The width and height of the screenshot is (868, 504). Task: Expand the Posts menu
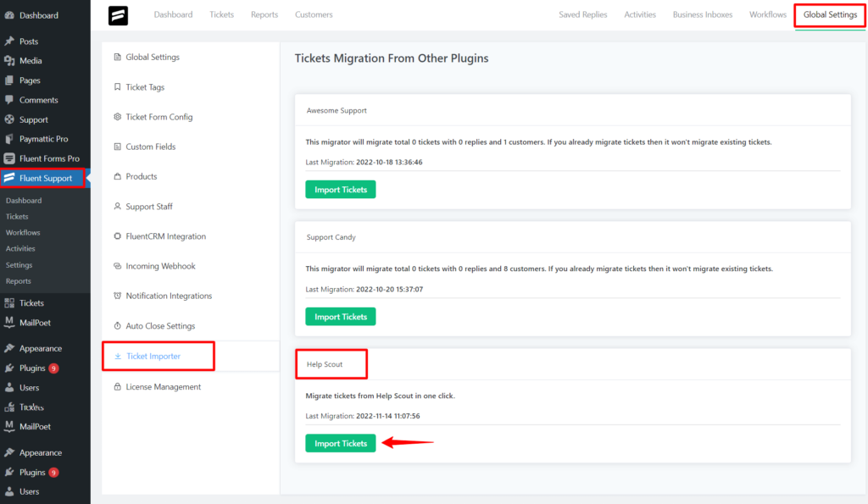28,41
